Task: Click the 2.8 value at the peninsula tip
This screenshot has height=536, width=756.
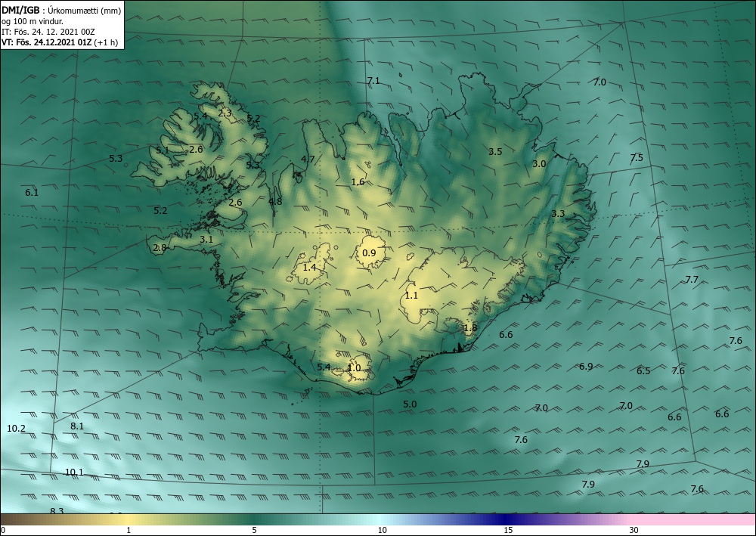Action: [x=160, y=248]
